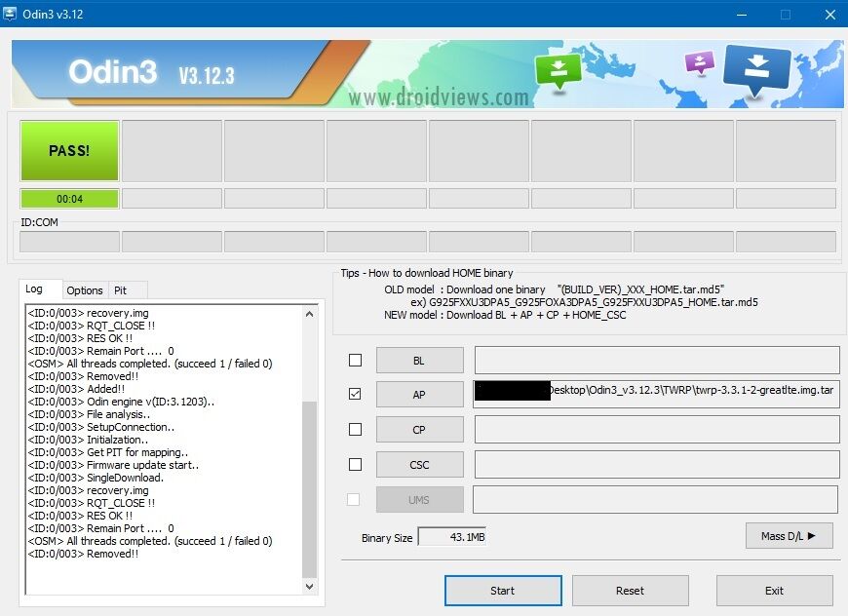Click the log vertical scrollbar thumb
The width and height of the screenshot is (848, 616).
coord(309,490)
